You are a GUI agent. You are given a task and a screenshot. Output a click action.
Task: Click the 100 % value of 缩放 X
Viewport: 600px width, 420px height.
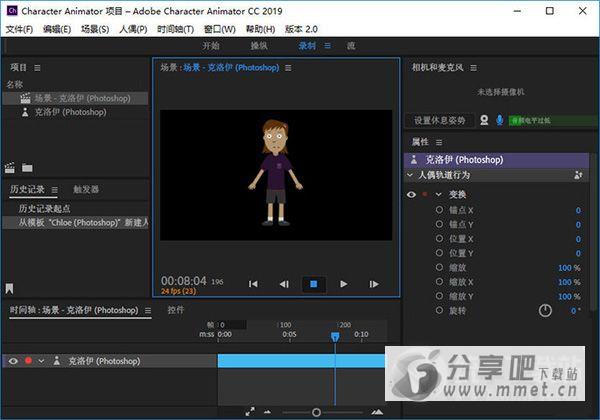[x=569, y=282]
